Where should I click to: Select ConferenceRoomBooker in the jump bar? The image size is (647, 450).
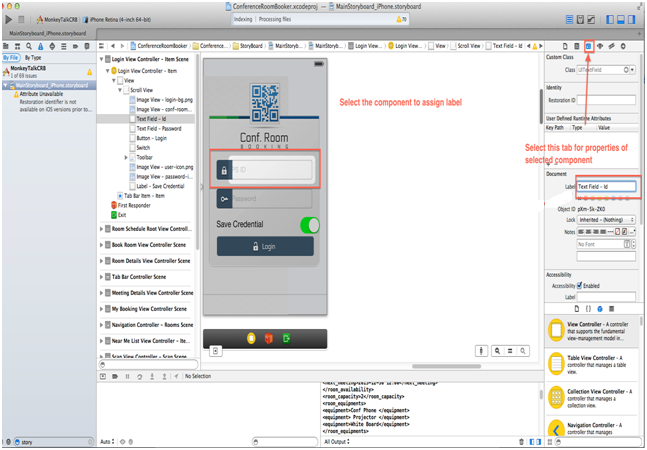tap(159, 46)
